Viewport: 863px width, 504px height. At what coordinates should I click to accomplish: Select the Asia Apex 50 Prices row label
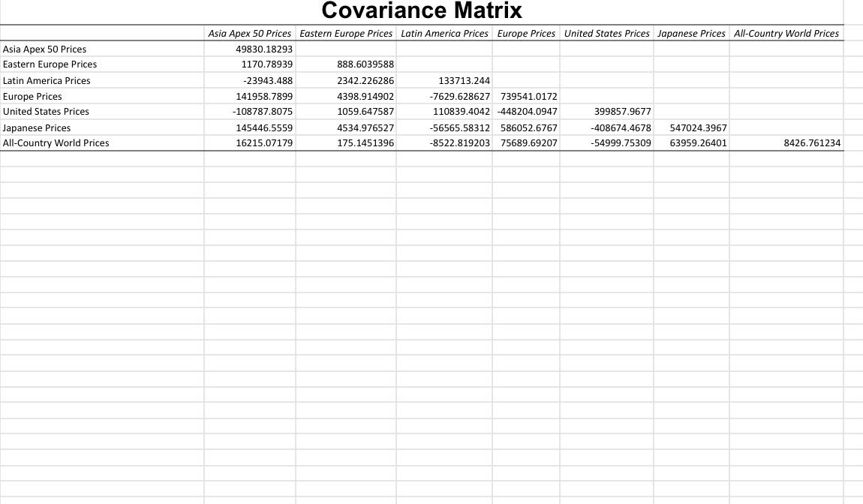(45, 49)
